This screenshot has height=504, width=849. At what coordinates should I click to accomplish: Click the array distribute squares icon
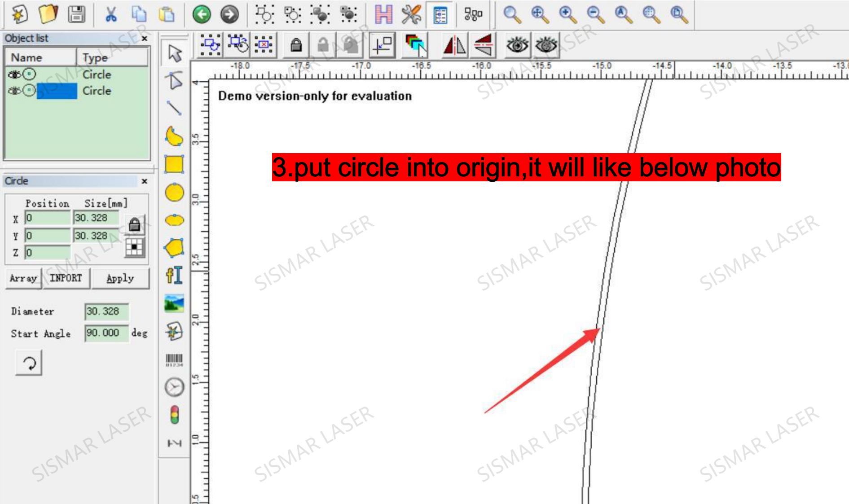click(473, 14)
